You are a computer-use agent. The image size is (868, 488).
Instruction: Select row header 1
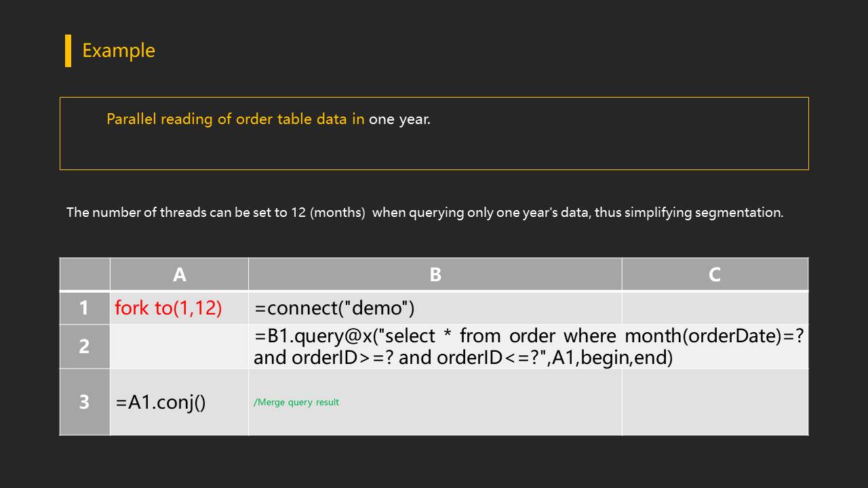(x=84, y=308)
